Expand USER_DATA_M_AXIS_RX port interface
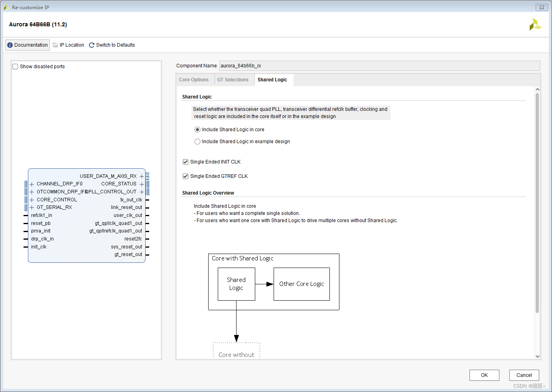The width and height of the screenshot is (552, 392). 142,176
